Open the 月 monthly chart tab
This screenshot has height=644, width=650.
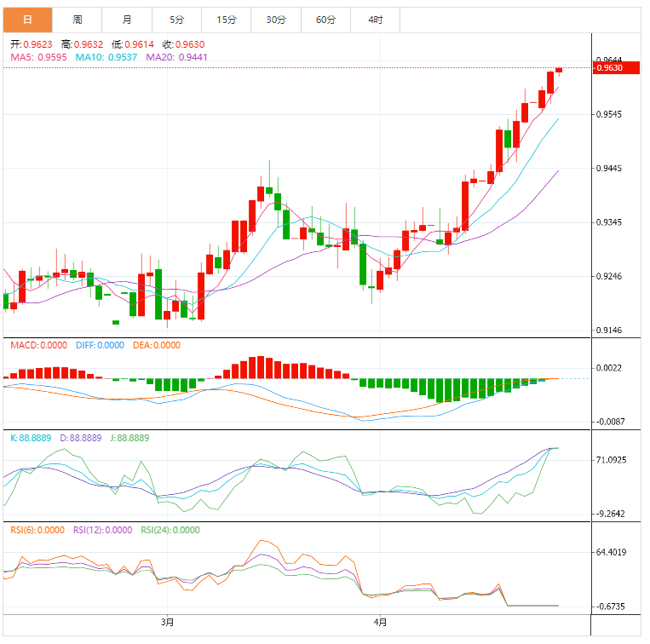coord(127,19)
